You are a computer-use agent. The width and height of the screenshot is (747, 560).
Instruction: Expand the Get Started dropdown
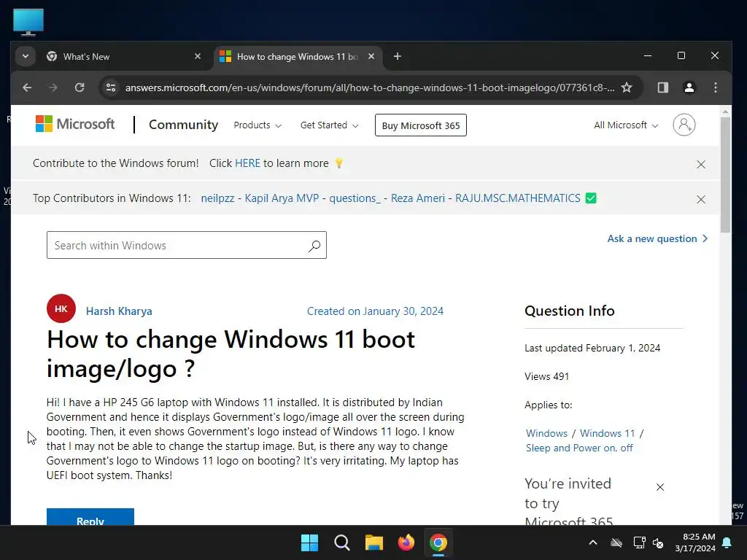click(x=329, y=125)
